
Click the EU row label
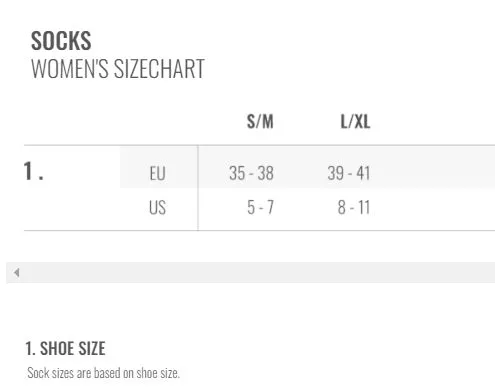coord(157,174)
